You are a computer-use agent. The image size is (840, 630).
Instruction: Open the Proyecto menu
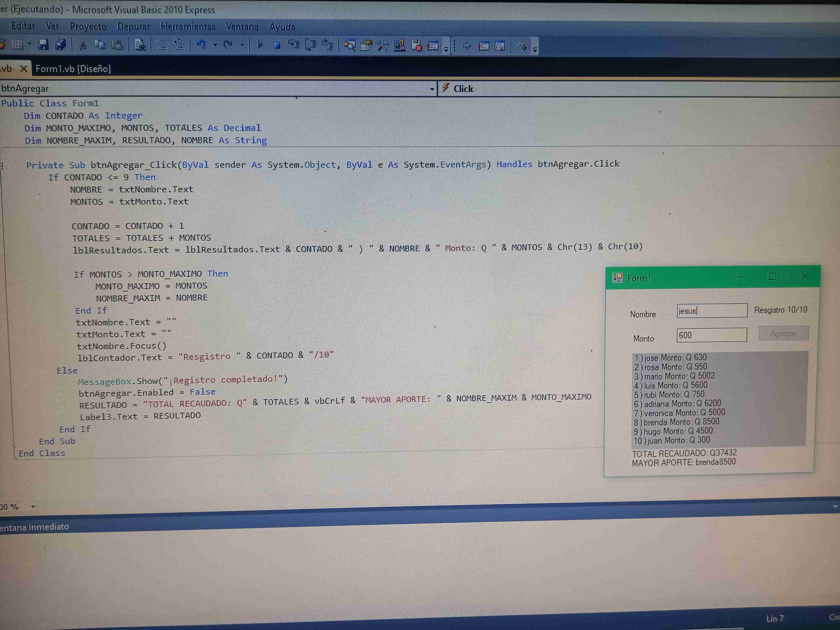(x=88, y=27)
